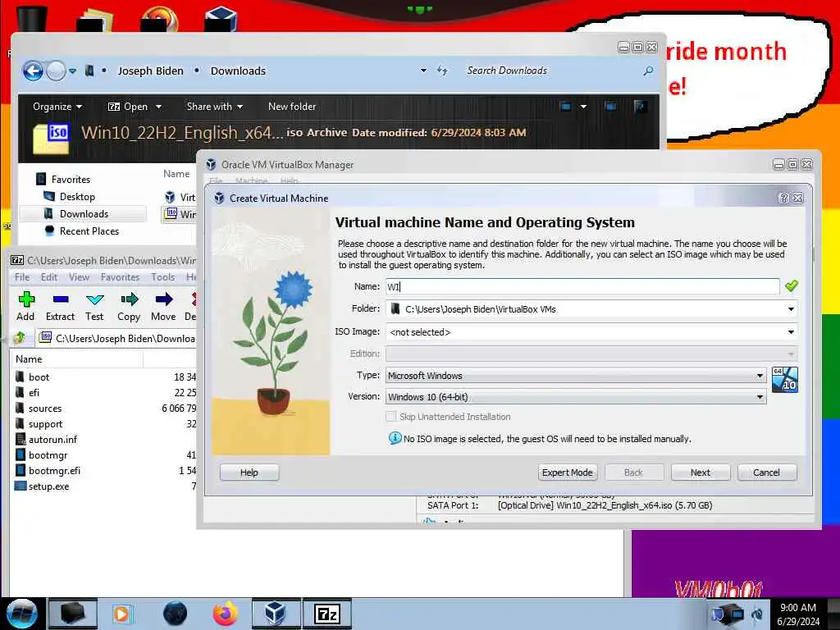The width and height of the screenshot is (840, 630).
Task: Expand the address bar history dropdown
Action: [423, 71]
